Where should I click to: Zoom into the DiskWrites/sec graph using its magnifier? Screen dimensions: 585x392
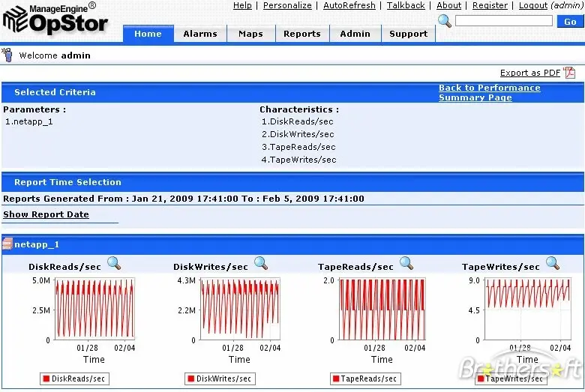tap(261, 263)
